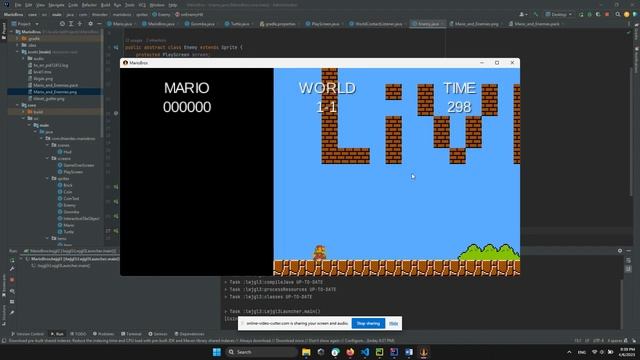The image size is (640, 360).
Task: Show hidden system tray icons chevron
Action: [x=569, y=352]
